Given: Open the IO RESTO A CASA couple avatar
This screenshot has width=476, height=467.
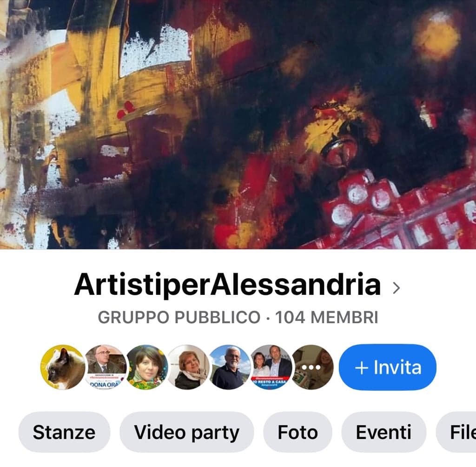Looking at the screenshot, I should [x=271, y=367].
